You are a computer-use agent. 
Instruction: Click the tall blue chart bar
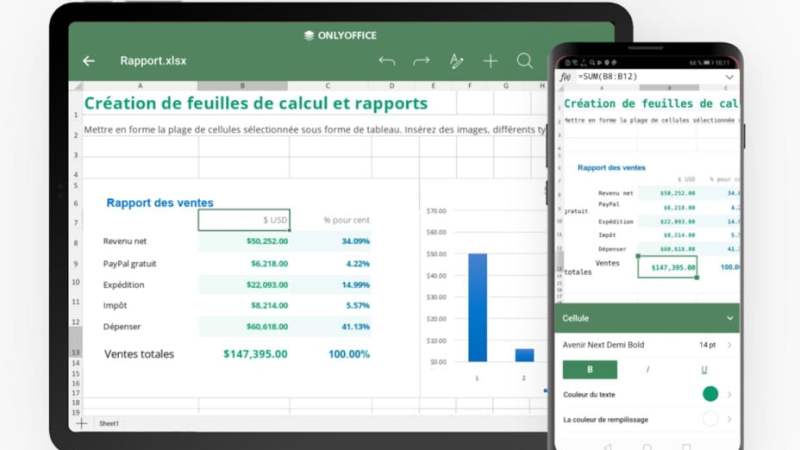click(478, 308)
